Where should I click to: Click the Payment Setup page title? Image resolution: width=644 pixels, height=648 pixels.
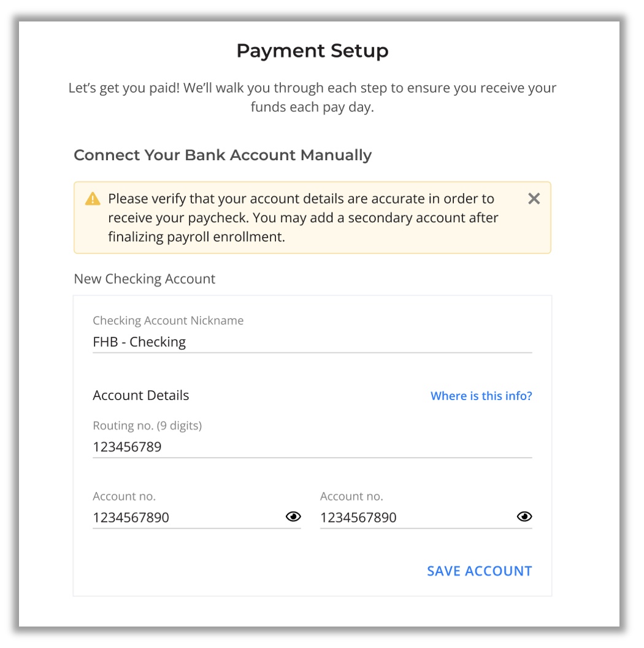(x=312, y=51)
